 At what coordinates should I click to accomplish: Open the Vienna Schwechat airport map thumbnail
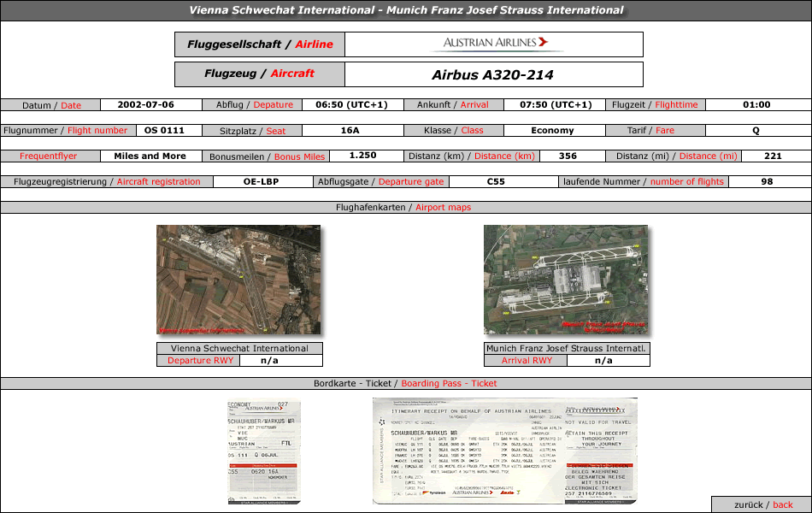point(238,280)
